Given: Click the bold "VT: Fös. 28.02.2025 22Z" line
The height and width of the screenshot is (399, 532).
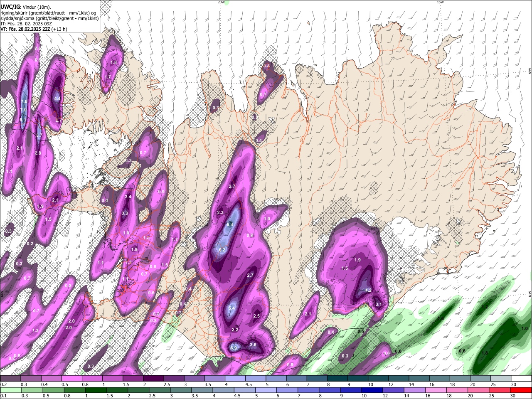Looking at the screenshot, I should tap(26, 29).
